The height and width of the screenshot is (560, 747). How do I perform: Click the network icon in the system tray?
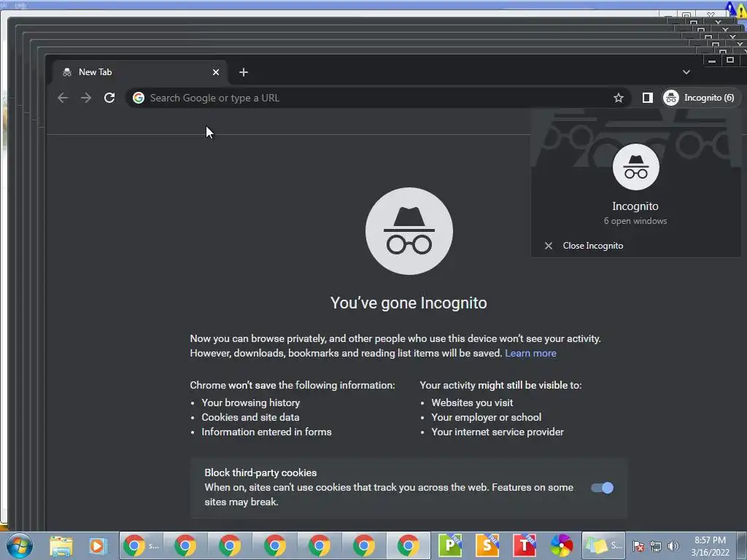(656, 546)
